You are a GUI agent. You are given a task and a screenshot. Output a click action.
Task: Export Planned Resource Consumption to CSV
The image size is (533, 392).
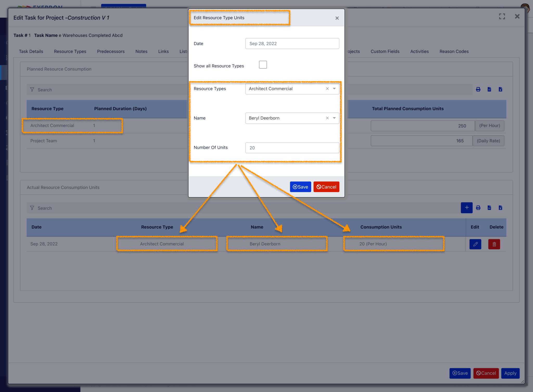489,90
